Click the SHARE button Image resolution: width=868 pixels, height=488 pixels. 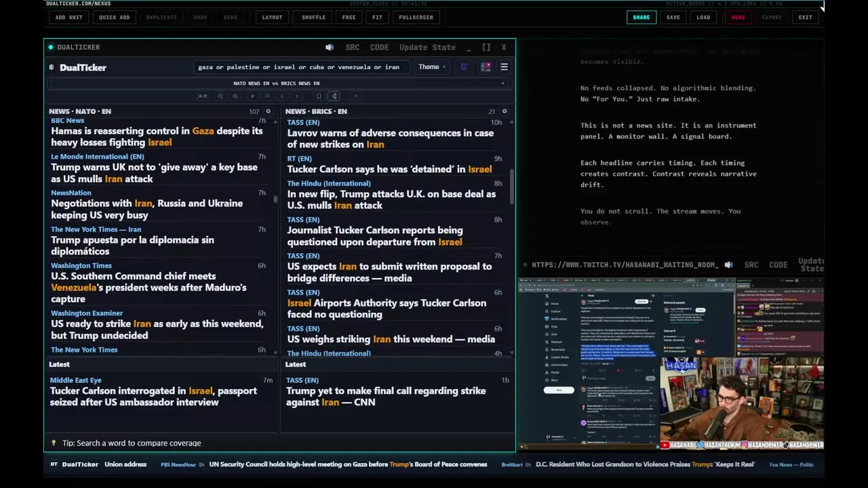pyautogui.click(x=641, y=17)
